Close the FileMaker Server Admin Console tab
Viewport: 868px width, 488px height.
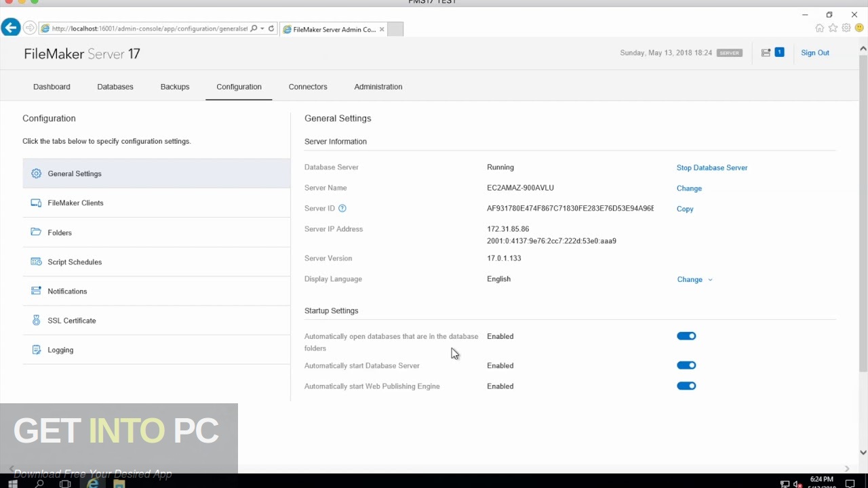tap(382, 29)
